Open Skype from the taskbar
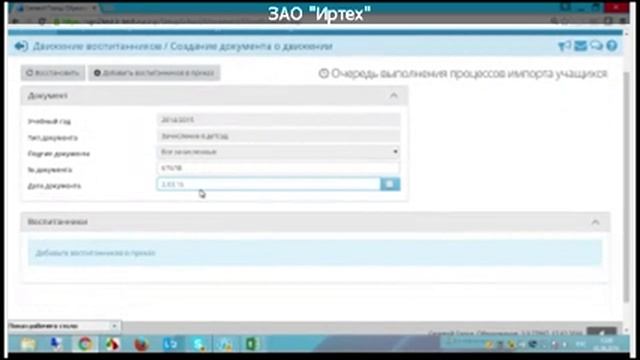 (x=198, y=344)
